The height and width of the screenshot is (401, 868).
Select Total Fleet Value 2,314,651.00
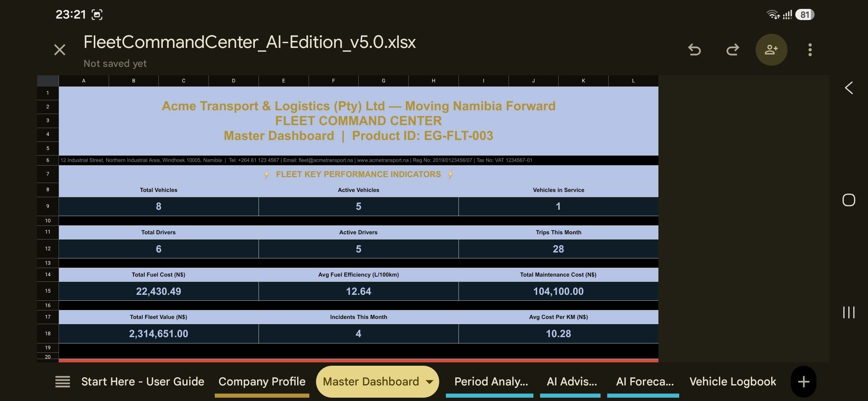[158, 333]
